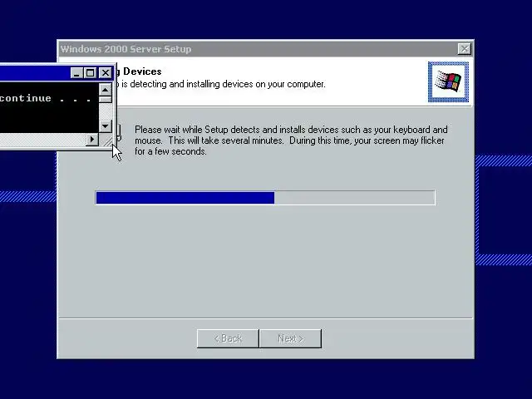Image resolution: width=532 pixels, height=399 pixels.
Task: Click the console scroll right arrow
Action: [92, 139]
